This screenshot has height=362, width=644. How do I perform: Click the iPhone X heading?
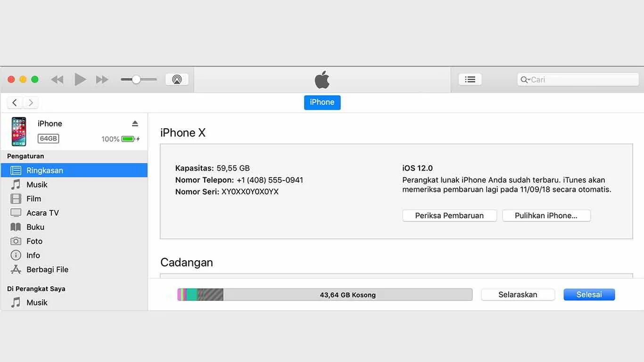pyautogui.click(x=183, y=133)
